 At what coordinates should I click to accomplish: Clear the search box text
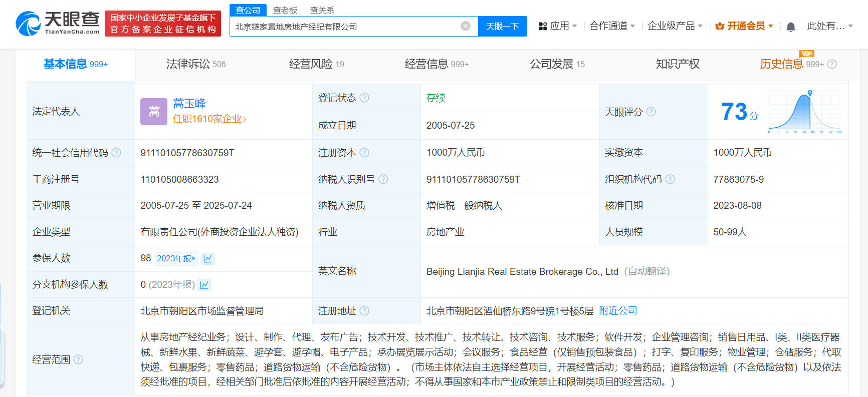[466, 26]
